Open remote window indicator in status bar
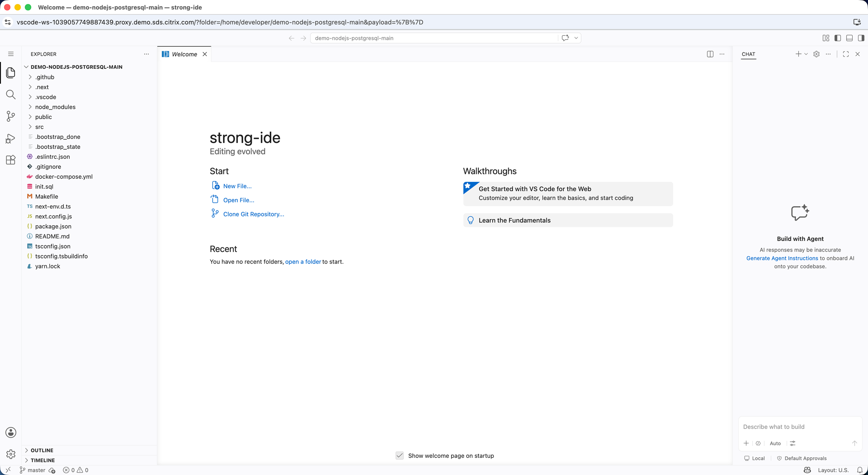The width and height of the screenshot is (868, 475). pos(8,470)
